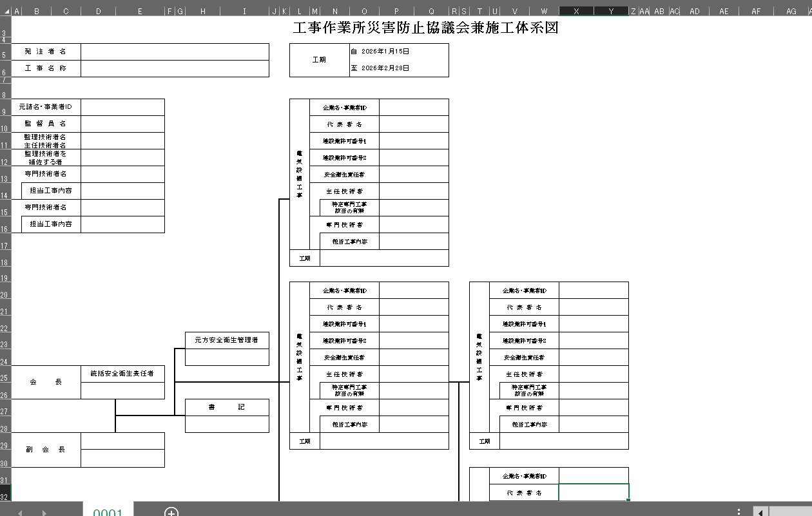
Task: Add a new sheet with plus button
Action: (x=171, y=512)
